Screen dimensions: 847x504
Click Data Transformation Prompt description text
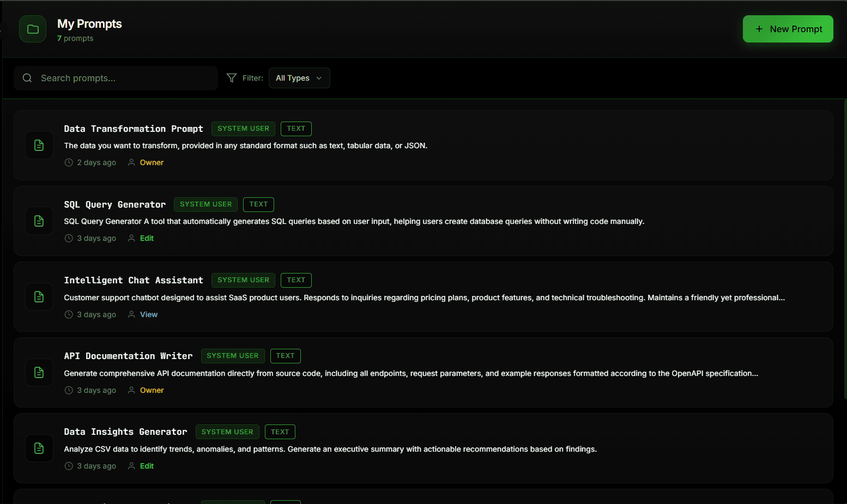click(246, 145)
